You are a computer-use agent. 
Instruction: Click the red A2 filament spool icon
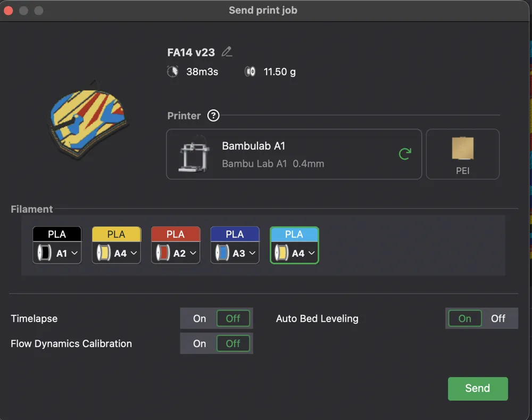click(162, 253)
